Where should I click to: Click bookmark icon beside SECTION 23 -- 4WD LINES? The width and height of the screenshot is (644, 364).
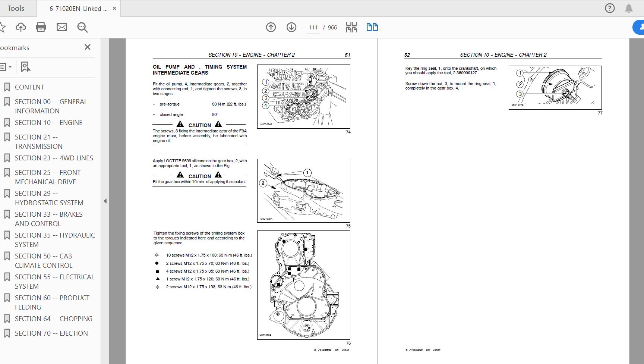[7, 158]
